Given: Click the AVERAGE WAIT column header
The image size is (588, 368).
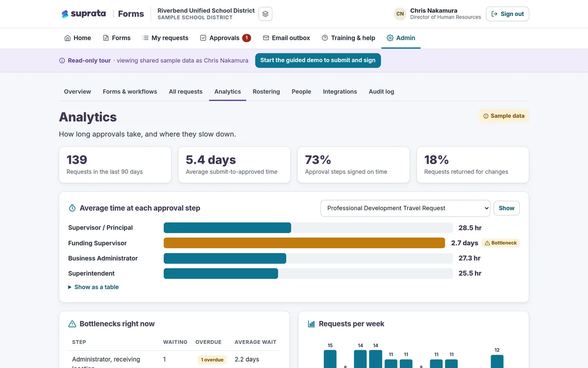Looking at the screenshot, I should click(x=255, y=342).
